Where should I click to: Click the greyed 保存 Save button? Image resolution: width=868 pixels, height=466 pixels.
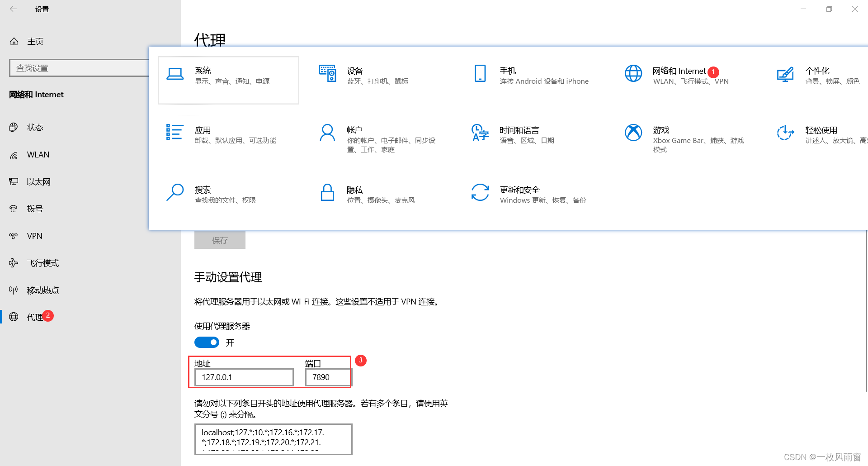220,240
